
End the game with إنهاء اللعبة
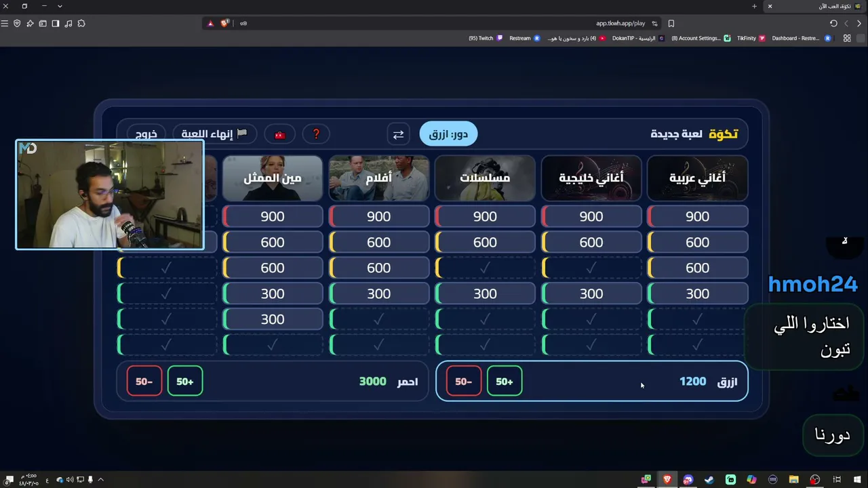point(214,134)
